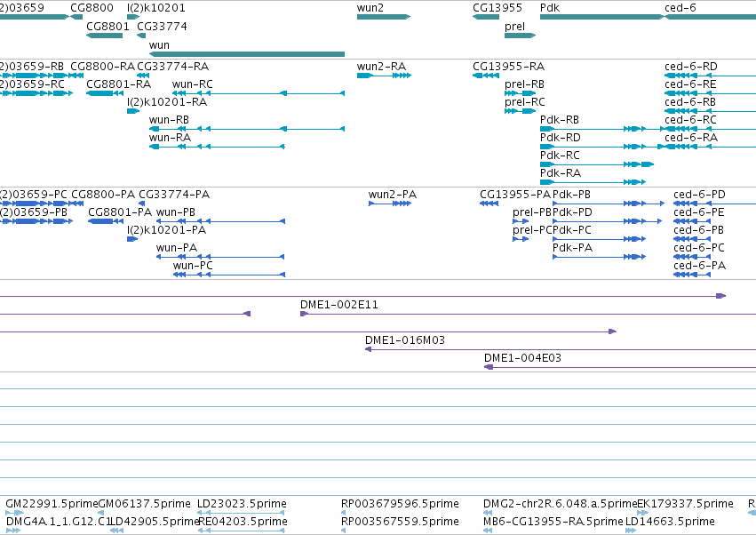Click protein CG33774-PA label

click(174, 195)
